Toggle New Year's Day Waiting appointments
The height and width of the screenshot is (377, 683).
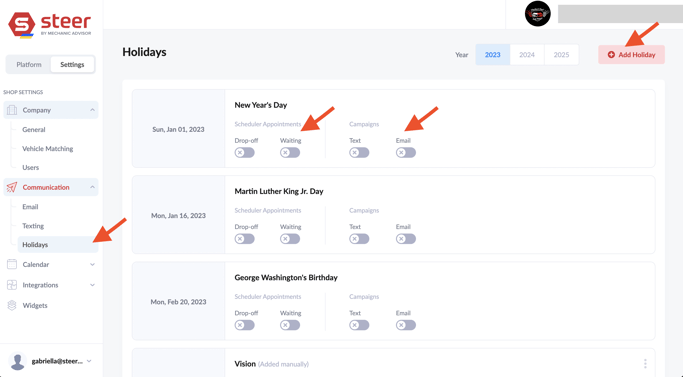pyautogui.click(x=290, y=153)
